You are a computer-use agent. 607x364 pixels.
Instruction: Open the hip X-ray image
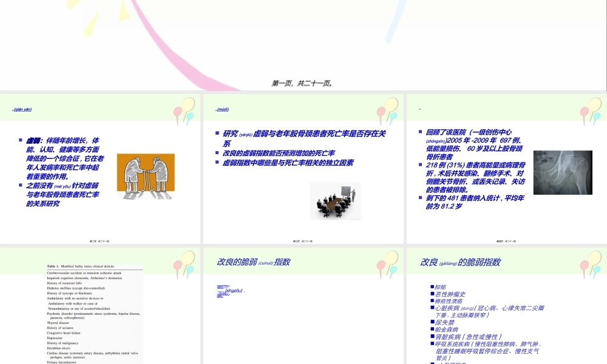coord(562,172)
